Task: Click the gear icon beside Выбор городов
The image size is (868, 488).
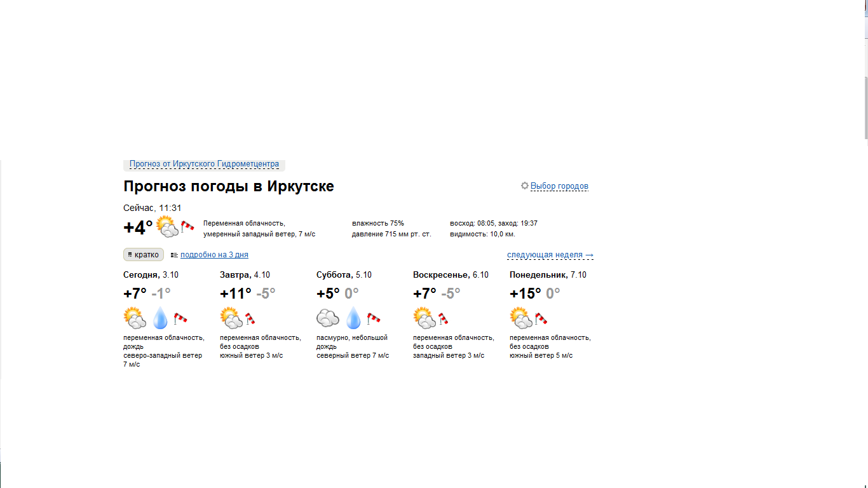Action: pyautogui.click(x=525, y=186)
